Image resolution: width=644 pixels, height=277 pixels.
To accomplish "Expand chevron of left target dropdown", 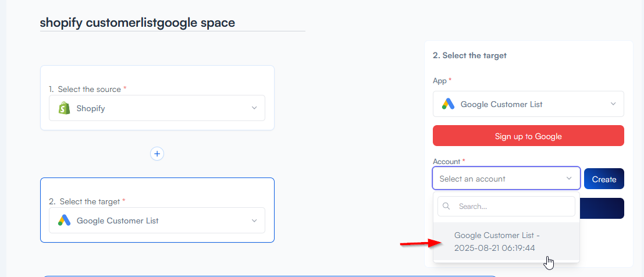I will click(x=254, y=221).
